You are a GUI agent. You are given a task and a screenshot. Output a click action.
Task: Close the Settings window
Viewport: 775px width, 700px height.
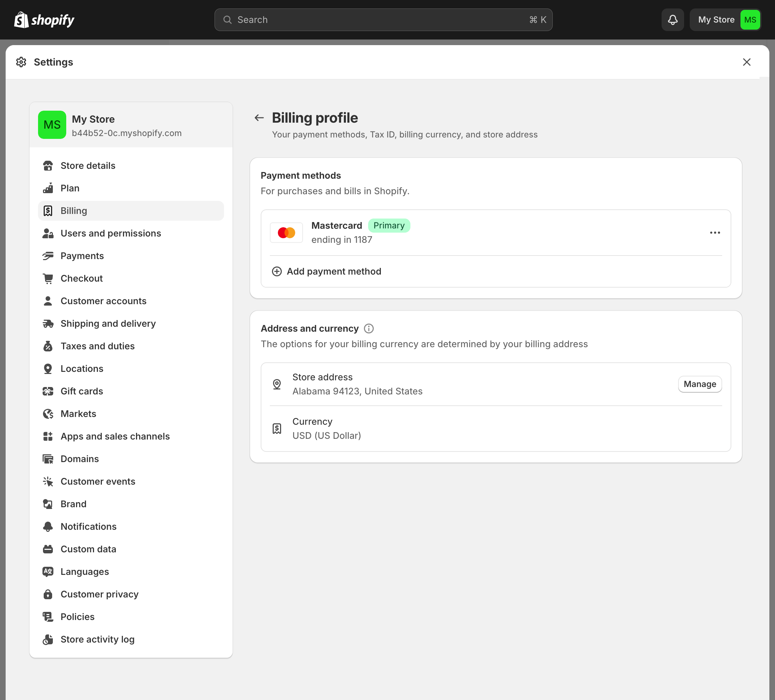[747, 62]
